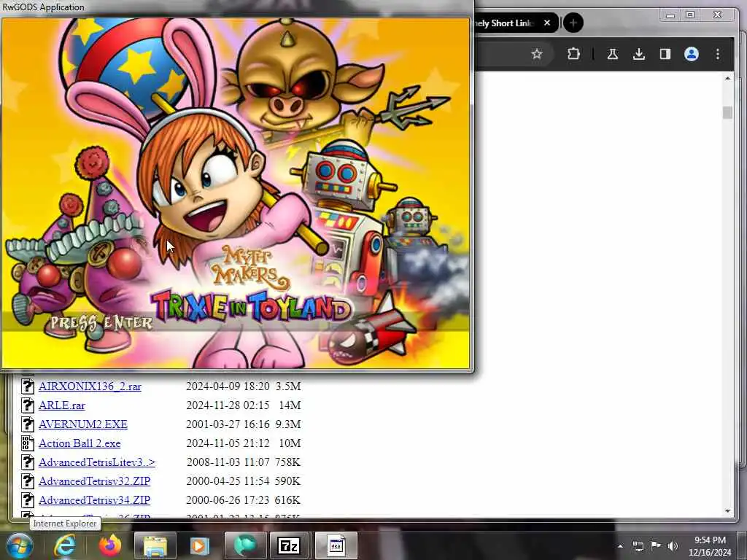Open the AdvancedTetrisv32.ZIP link
This screenshot has height=560, width=747.
[x=94, y=481]
